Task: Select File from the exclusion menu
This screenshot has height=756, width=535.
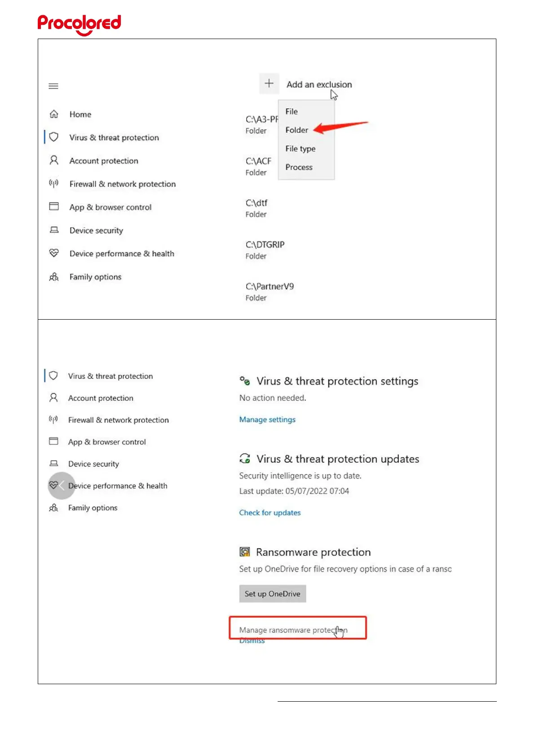Action: click(x=292, y=111)
